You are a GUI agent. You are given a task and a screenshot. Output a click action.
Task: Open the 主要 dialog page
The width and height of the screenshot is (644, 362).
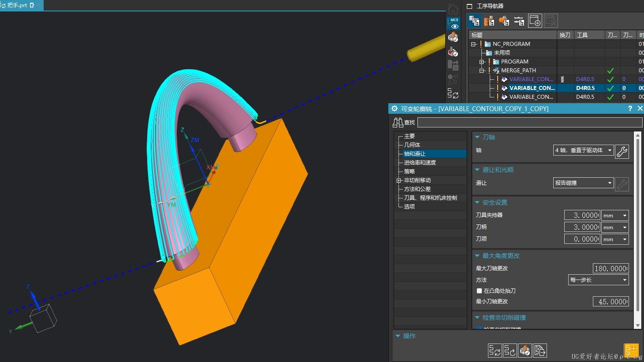409,136
